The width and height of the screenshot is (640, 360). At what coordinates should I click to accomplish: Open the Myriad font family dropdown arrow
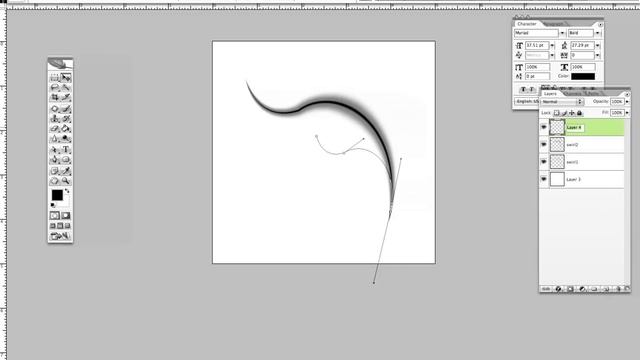562,33
